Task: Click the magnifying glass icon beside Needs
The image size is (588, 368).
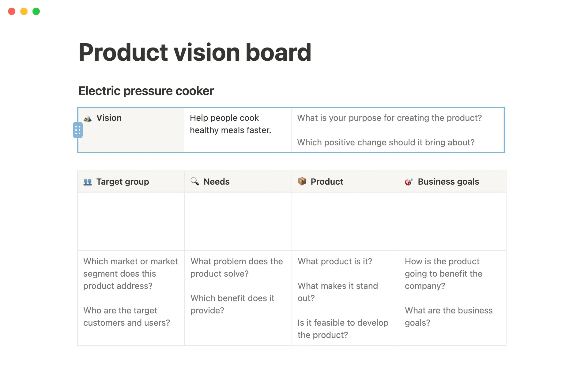Action: 194,182
